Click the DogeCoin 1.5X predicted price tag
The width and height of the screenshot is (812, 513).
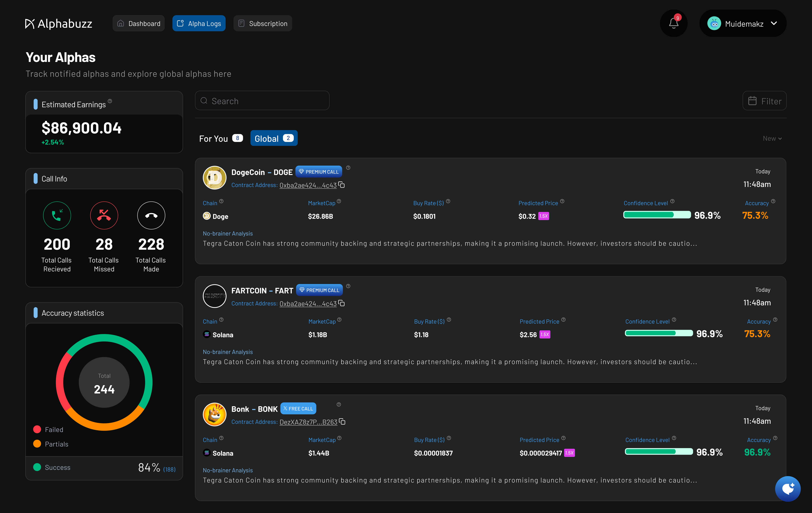[544, 216]
